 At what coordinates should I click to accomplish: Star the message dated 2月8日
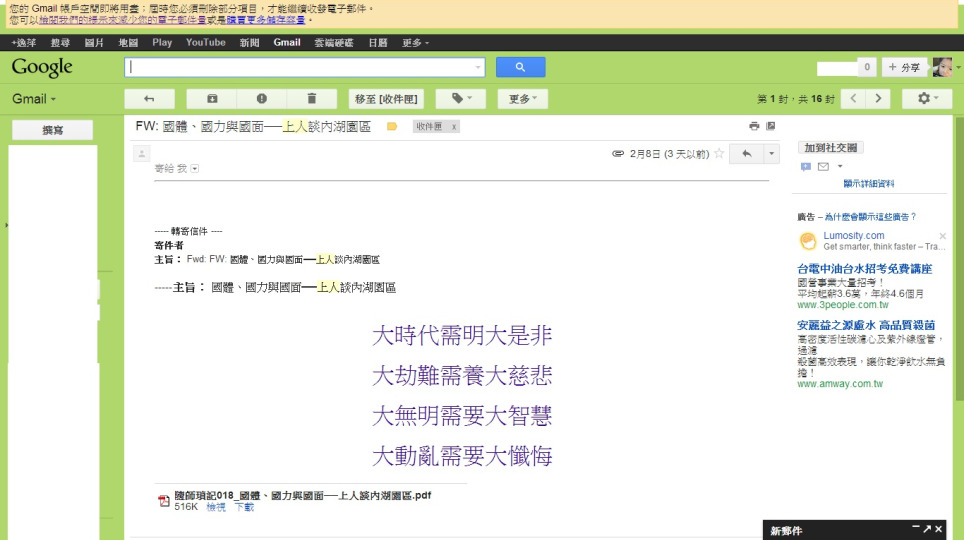click(x=719, y=154)
